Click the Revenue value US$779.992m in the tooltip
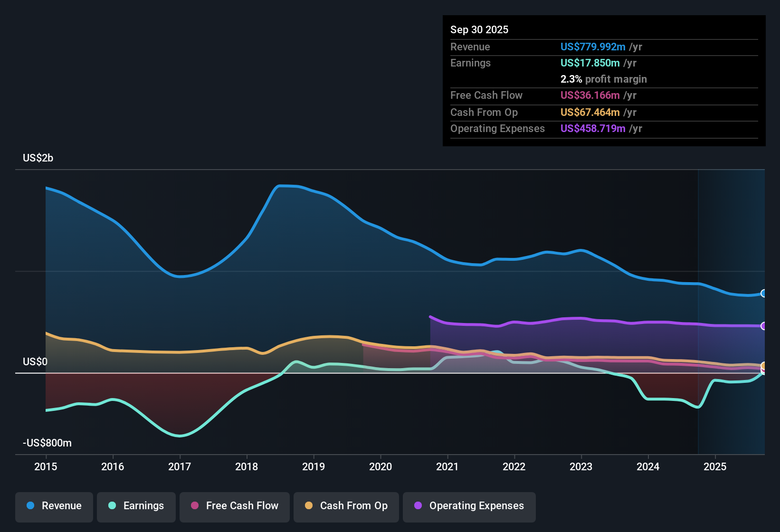The width and height of the screenshot is (780, 532). (593, 47)
